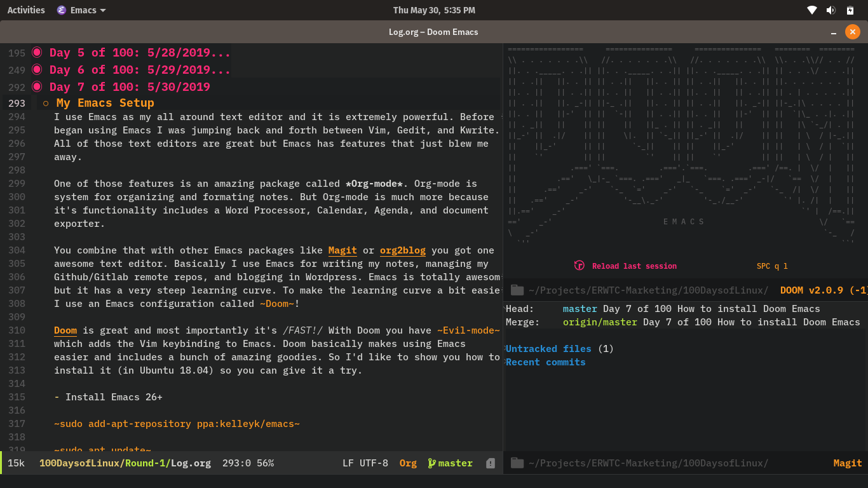
Task: Click the ~Doom~ code text on line 308
Action: (277, 304)
